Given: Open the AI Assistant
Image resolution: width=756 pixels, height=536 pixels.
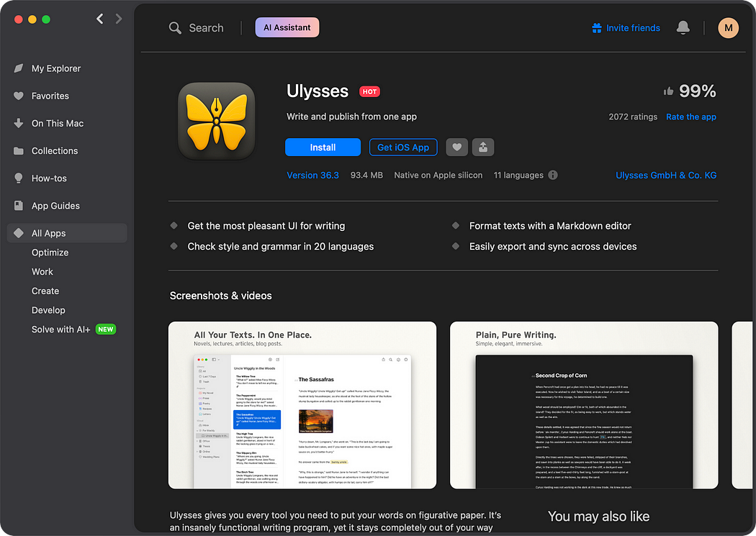Looking at the screenshot, I should point(287,28).
